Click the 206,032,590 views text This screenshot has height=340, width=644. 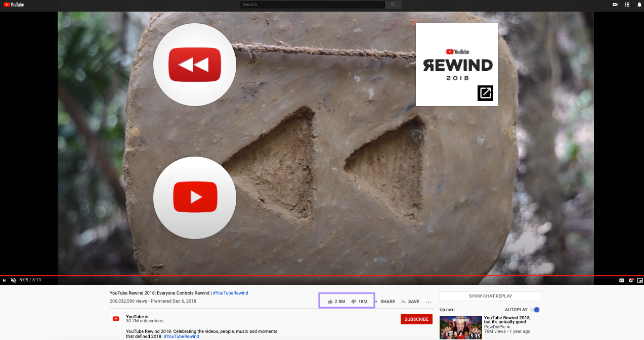(127, 301)
